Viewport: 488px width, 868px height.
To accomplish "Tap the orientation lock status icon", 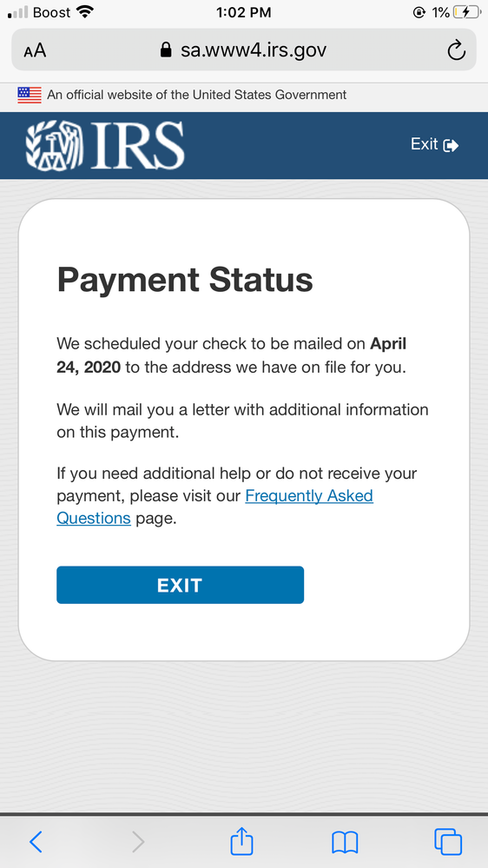I will pos(419,12).
